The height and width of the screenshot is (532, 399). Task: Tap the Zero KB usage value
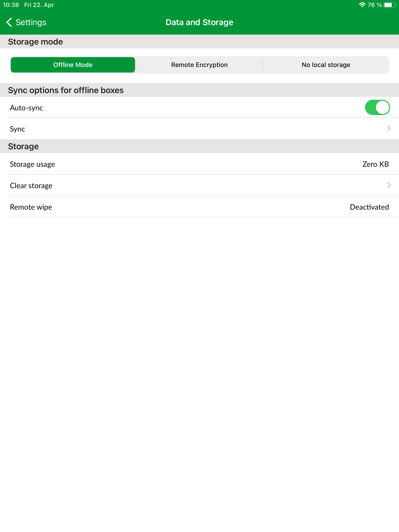point(375,164)
